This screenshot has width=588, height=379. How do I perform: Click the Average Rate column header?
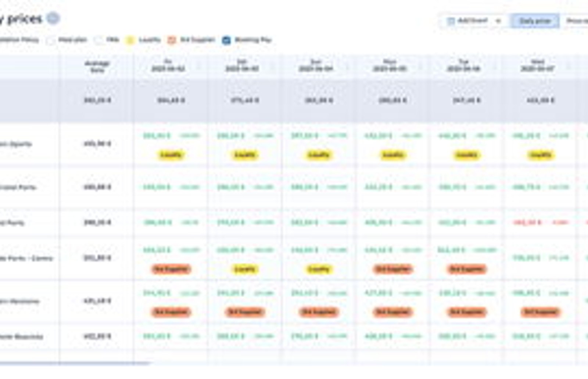click(x=97, y=66)
